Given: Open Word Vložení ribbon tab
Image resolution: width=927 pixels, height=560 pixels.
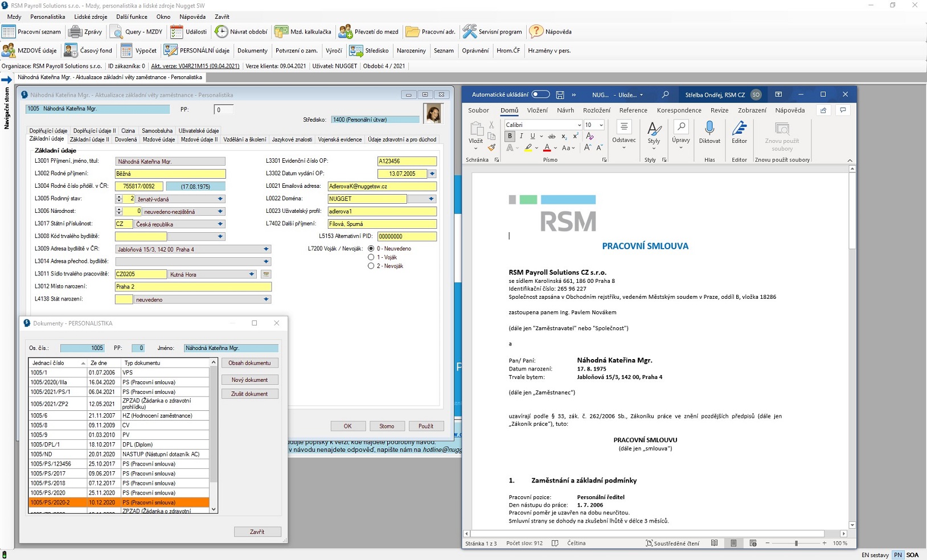Looking at the screenshot, I should pos(537,110).
